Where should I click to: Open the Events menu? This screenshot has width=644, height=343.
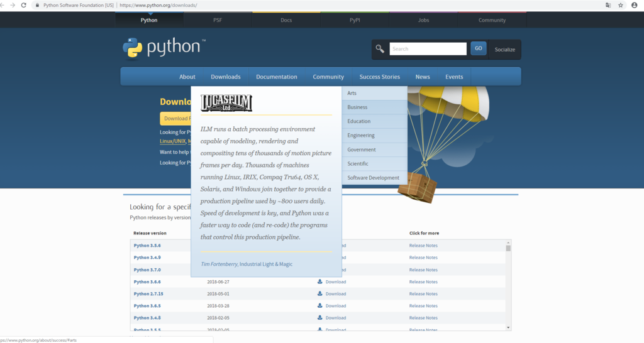pos(454,77)
